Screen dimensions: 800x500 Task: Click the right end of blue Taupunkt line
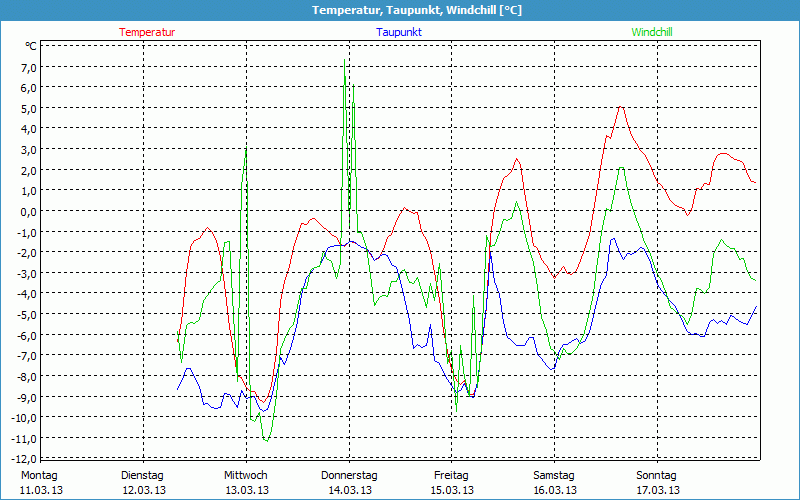[x=756, y=307]
